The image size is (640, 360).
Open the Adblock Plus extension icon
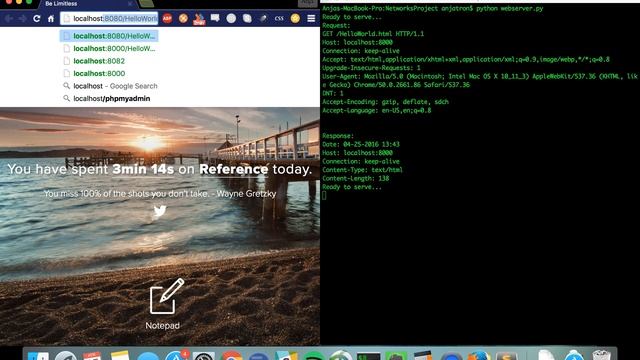coord(167,18)
